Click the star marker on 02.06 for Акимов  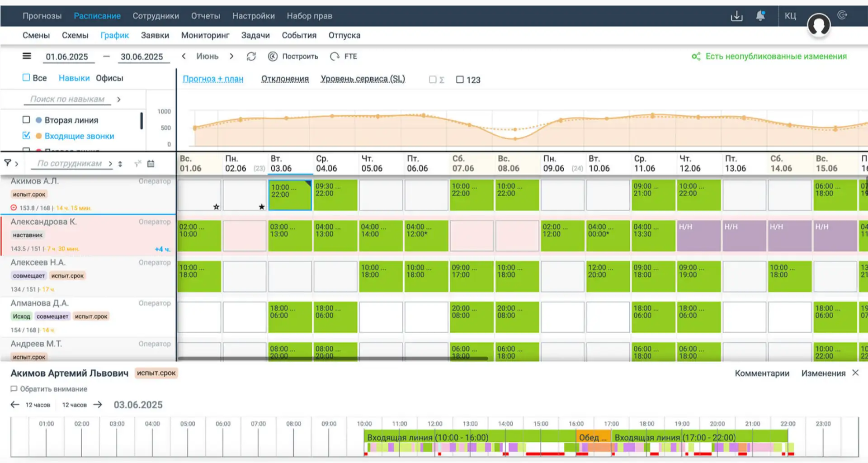click(x=261, y=207)
